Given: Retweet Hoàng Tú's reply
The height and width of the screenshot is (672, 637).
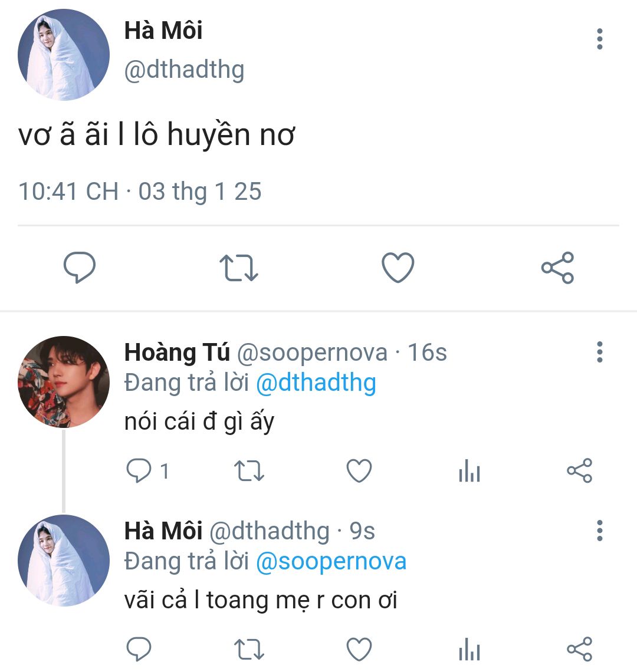Looking at the screenshot, I should tap(249, 471).
